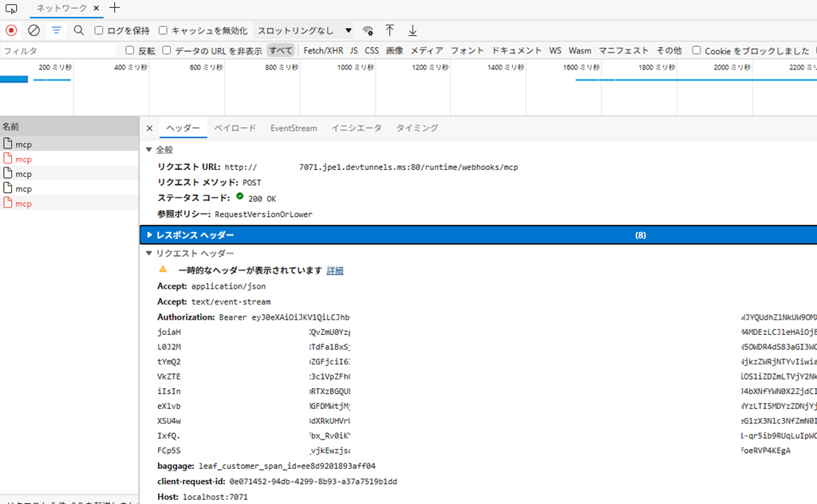Viewport: 817px width, 504px height.
Task: Click the Accept application/json value
Action: 228,286
